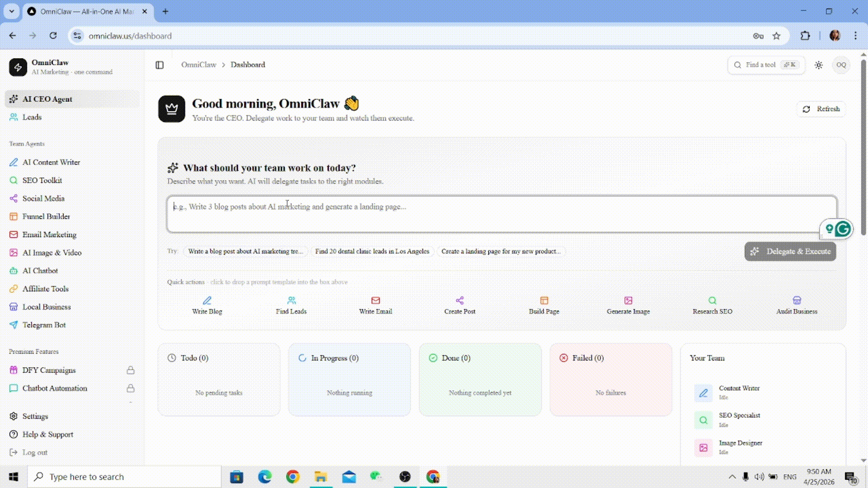Image resolution: width=868 pixels, height=488 pixels.
Task: Click the Find Leads quick action
Action: coord(291,305)
